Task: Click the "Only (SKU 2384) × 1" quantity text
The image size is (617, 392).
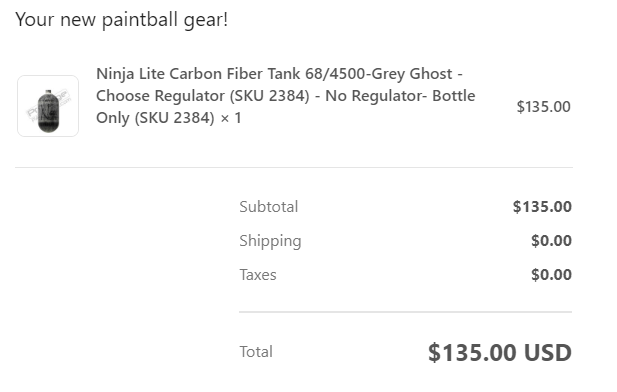Action: 169,118
